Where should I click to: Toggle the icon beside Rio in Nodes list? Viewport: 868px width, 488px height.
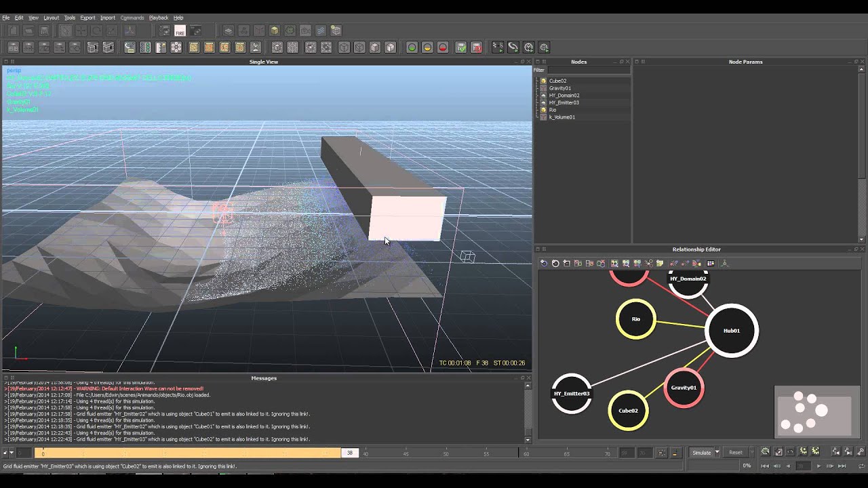point(543,110)
